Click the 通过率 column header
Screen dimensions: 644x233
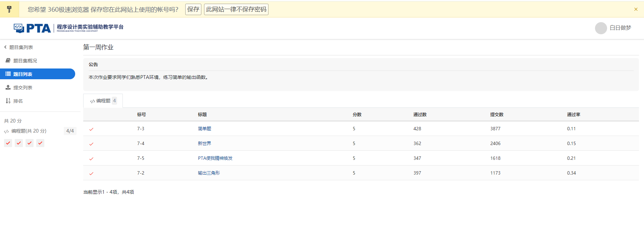(574, 114)
